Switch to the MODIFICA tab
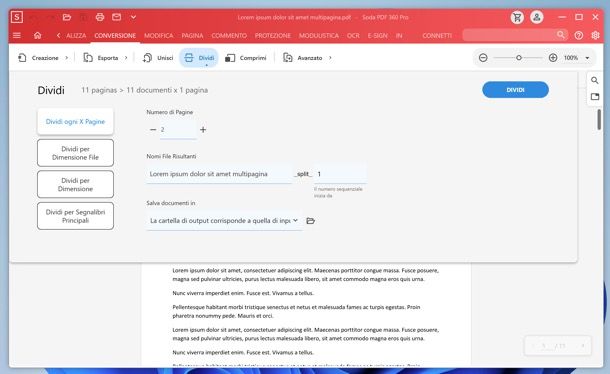Viewport: 610px width, 374px height. (159, 35)
